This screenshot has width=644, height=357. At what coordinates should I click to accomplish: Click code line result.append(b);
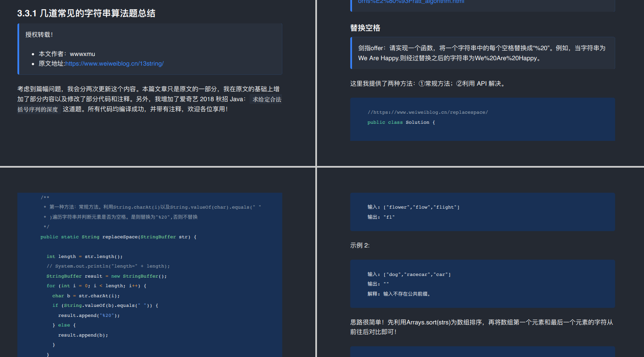coord(83,335)
